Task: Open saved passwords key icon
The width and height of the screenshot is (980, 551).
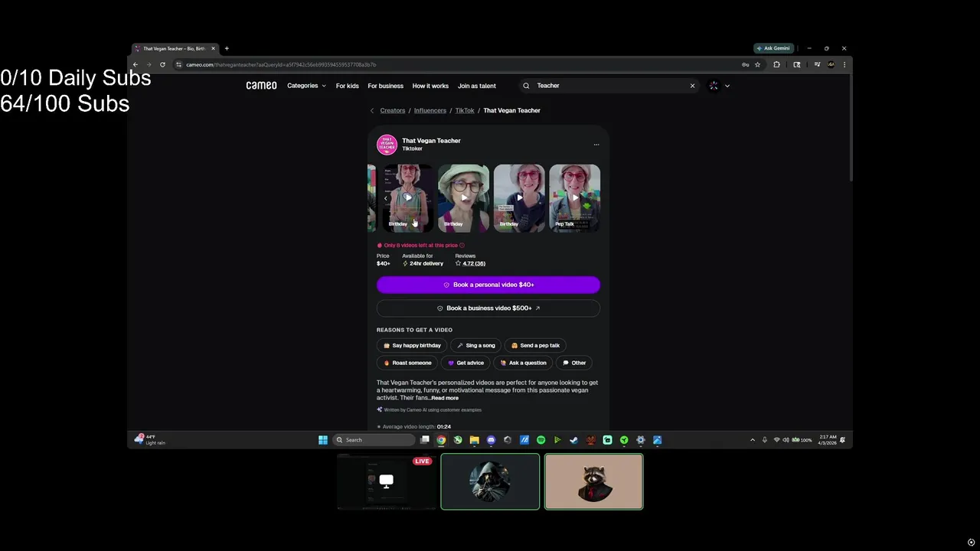Action: 745,64
